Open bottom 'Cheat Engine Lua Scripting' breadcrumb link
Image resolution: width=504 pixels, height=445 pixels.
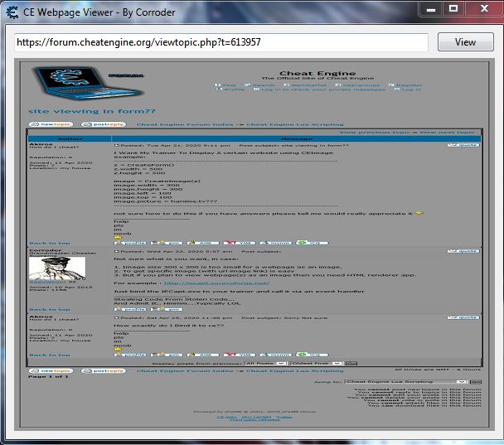tap(295, 370)
